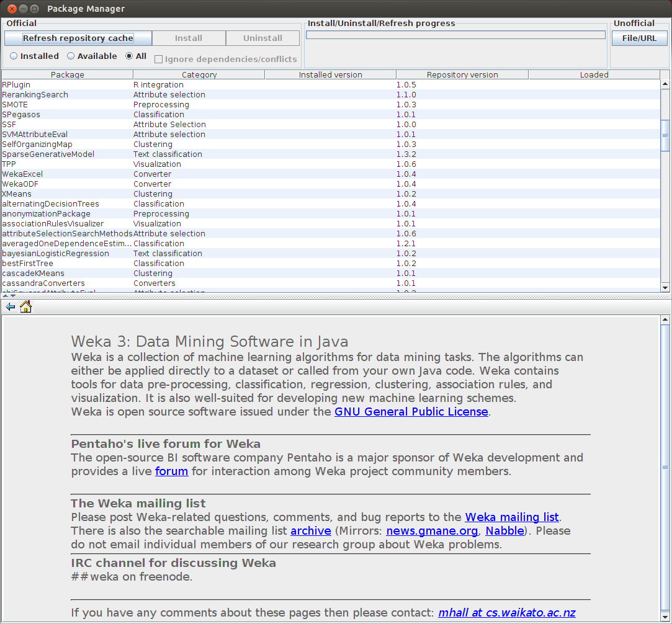This screenshot has height=624, width=672.
Task: Select the SVMAttributeEval package row
Action: coord(331,135)
